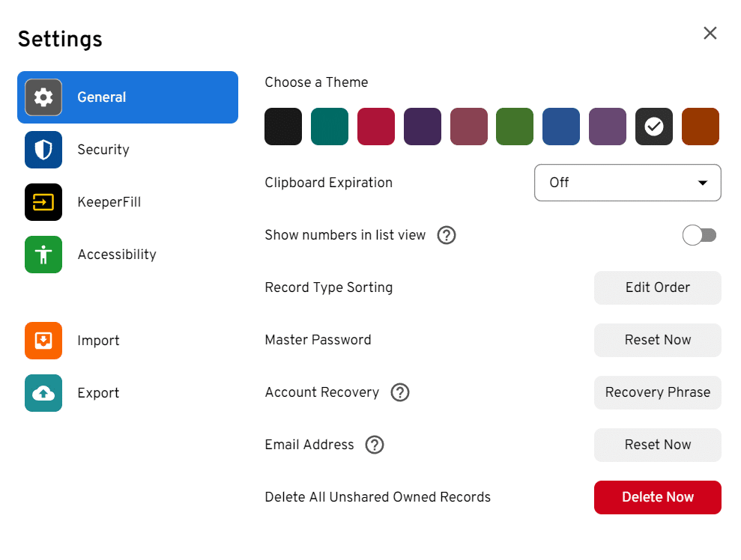Screen dimensions: 741x560
Task: Expand the Clipboard Expiration options arrow
Action: [703, 183]
